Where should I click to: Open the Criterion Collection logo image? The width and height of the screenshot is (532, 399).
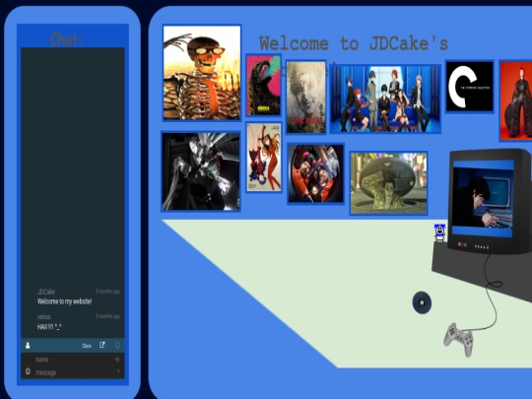click(469, 86)
